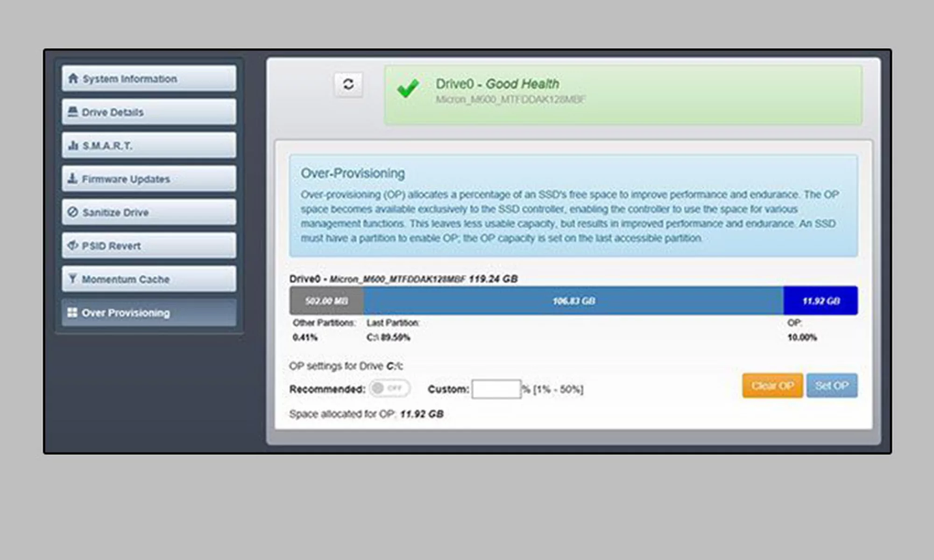Image resolution: width=934 pixels, height=560 pixels.
Task: Click inside the Custom percentage input field
Action: [496, 389]
